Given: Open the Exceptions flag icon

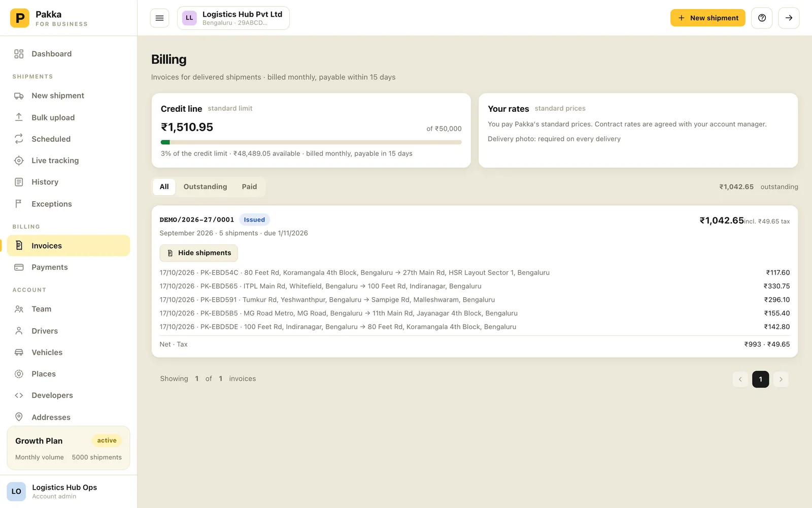Looking at the screenshot, I should pos(19,204).
